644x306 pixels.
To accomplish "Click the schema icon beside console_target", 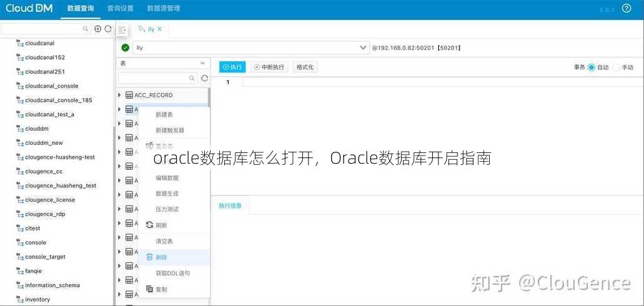I will pos(20,257).
